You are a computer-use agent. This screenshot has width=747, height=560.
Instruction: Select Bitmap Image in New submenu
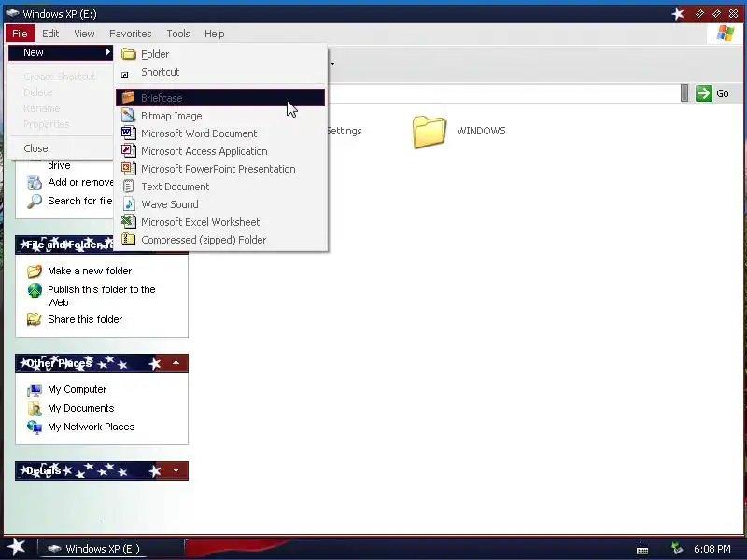220,116
